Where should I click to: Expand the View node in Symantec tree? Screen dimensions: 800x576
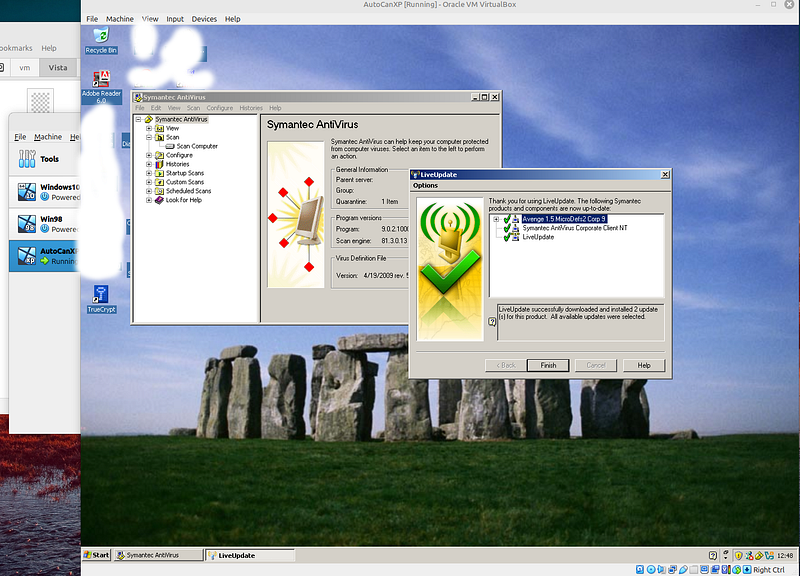149,129
